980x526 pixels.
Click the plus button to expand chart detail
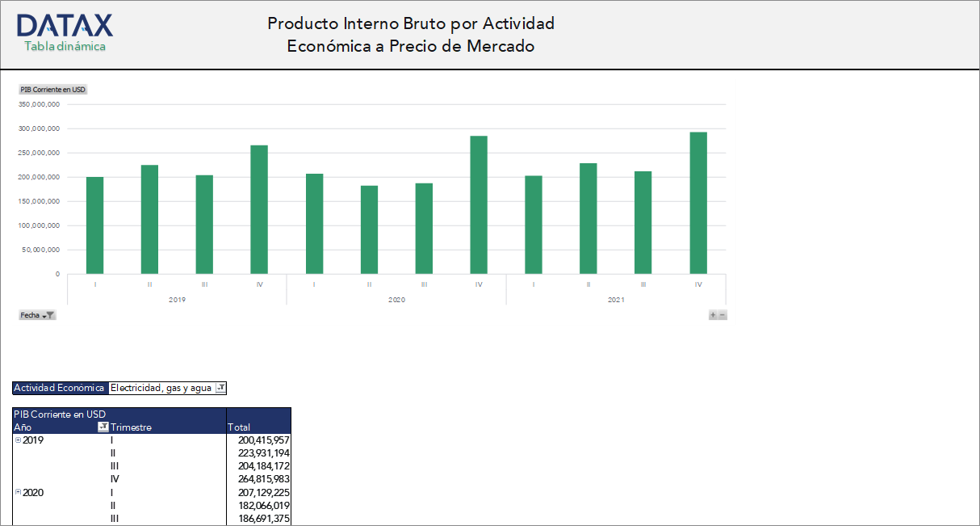713,315
